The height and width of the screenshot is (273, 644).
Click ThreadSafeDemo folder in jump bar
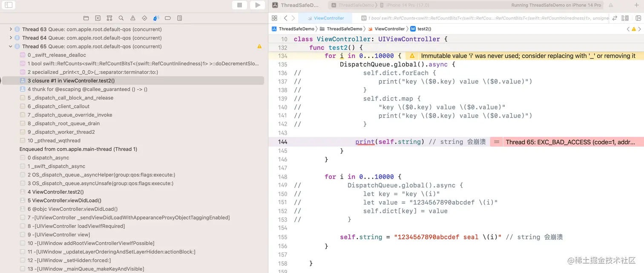341,29
